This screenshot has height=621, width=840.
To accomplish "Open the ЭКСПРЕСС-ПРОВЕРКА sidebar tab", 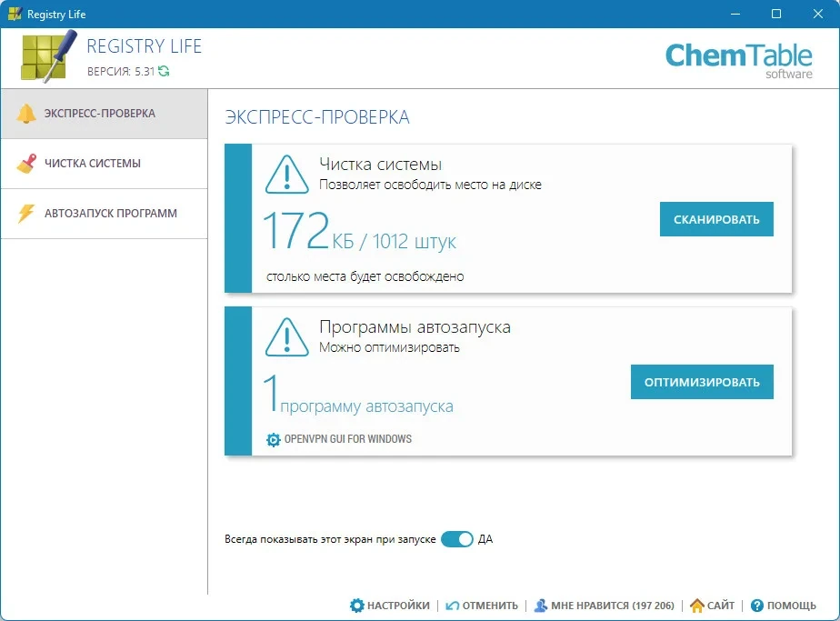I will (105, 114).
